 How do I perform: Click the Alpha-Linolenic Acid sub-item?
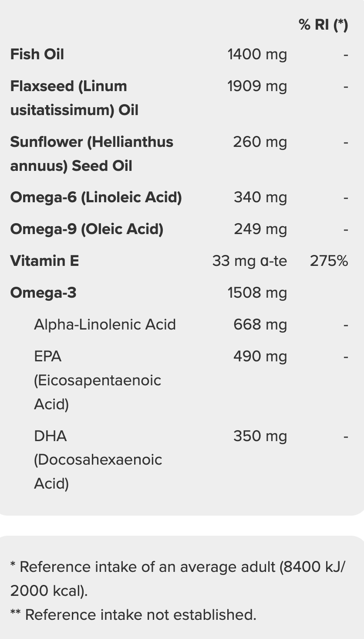coord(105,325)
